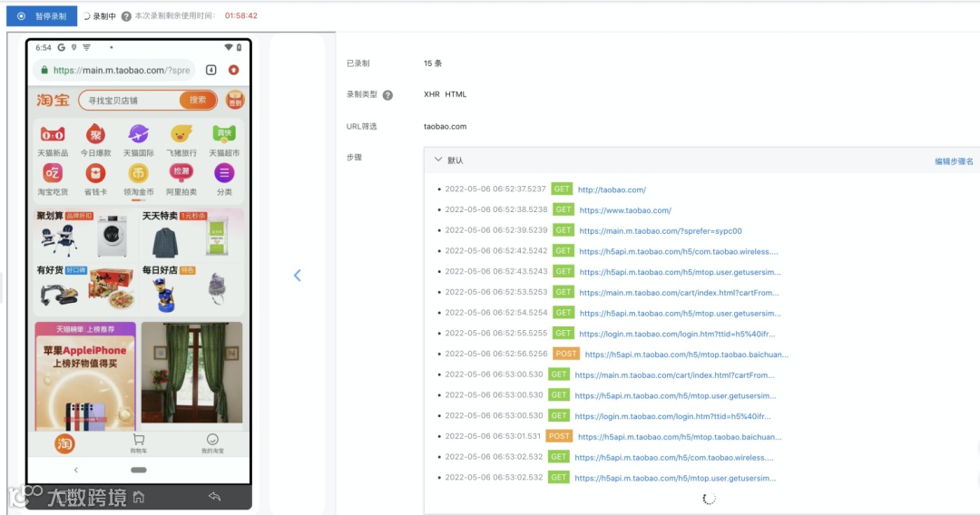This screenshot has height=515, width=980.
Task: Click the 暂停录制 pause recording button
Action: pos(42,16)
